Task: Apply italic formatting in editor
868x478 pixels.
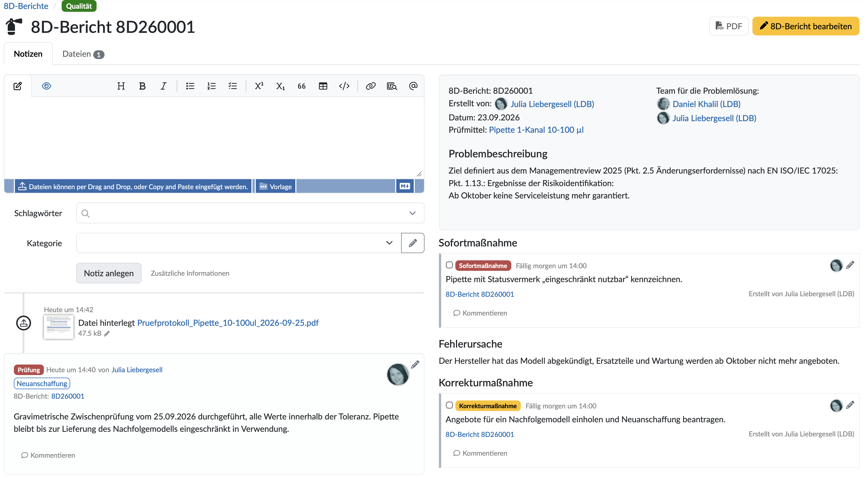Action: point(163,86)
